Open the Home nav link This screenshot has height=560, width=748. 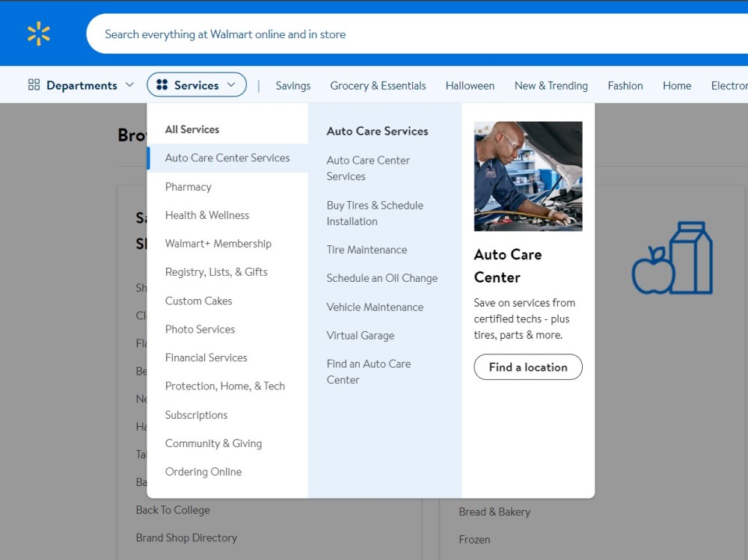tap(676, 86)
